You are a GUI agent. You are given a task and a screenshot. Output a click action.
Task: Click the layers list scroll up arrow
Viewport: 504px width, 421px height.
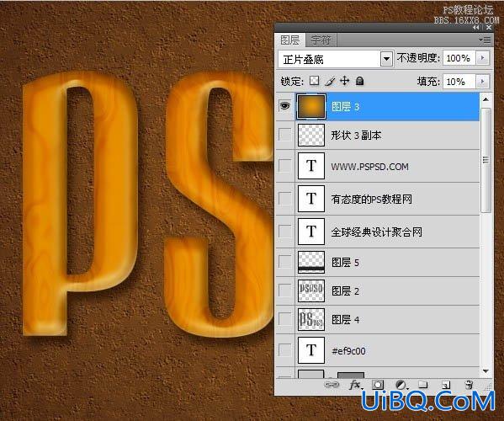pyautogui.click(x=486, y=99)
